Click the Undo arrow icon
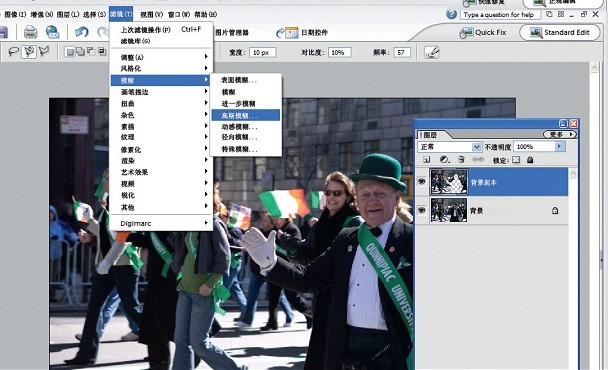The image size is (608, 370). [81, 32]
